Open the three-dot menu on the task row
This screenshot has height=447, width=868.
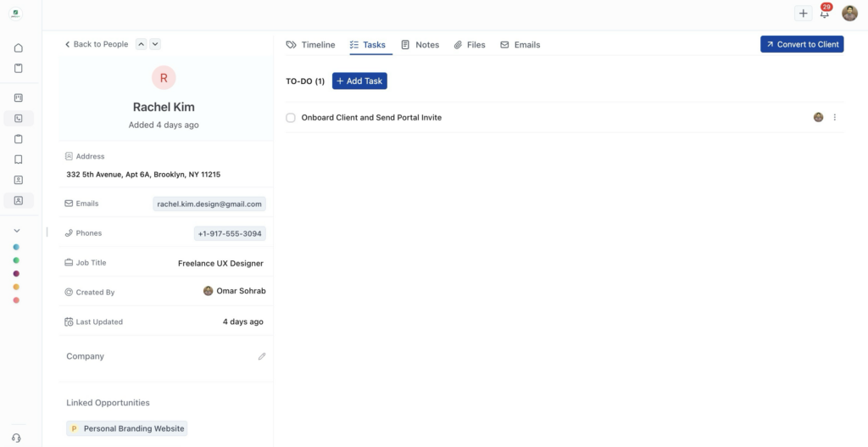(834, 118)
